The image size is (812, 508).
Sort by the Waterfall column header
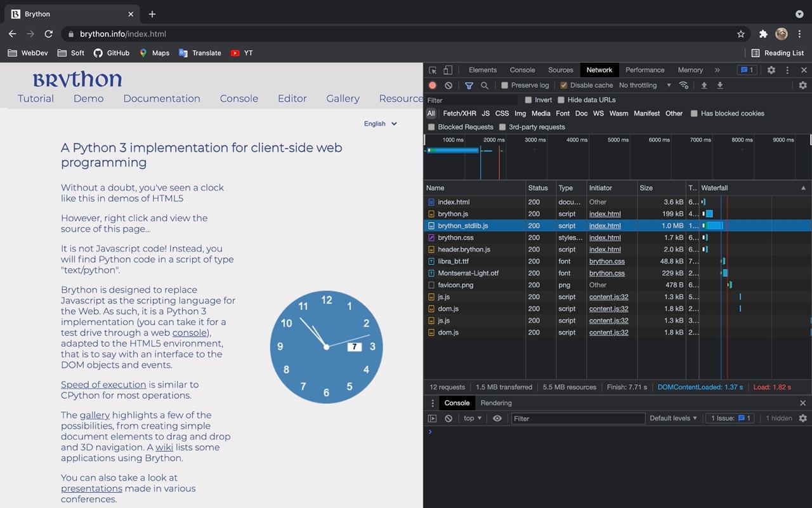pyautogui.click(x=754, y=188)
